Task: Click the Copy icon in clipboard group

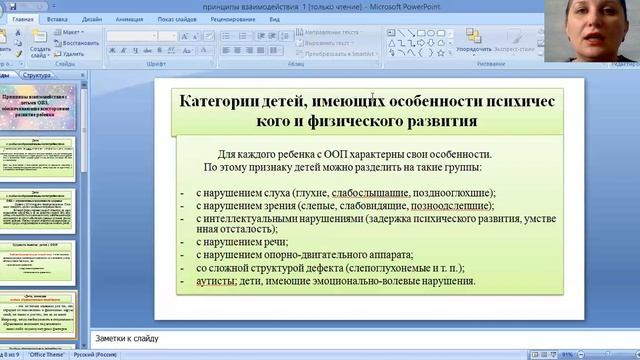Action: pos(18,43)
